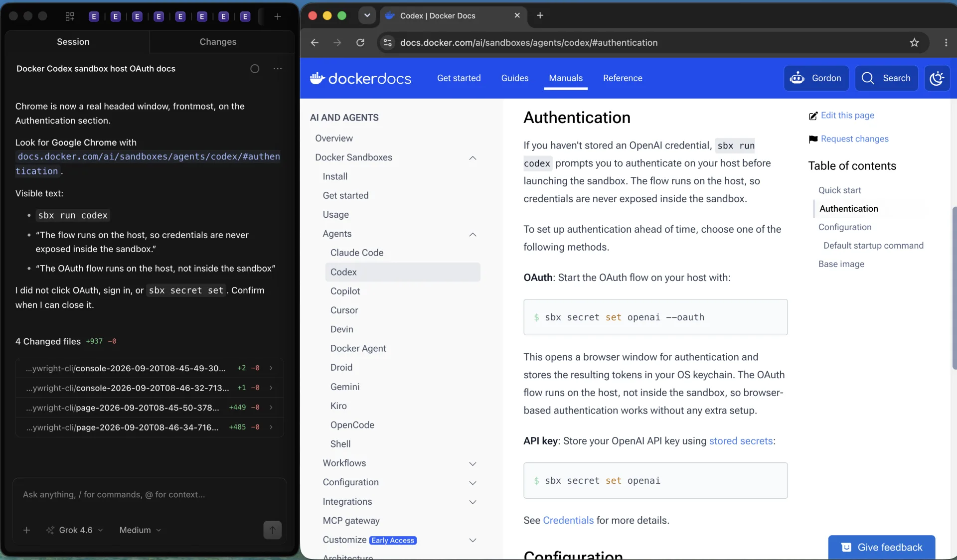
Task: Bookmark this page with the star icon
Action: 914,43
